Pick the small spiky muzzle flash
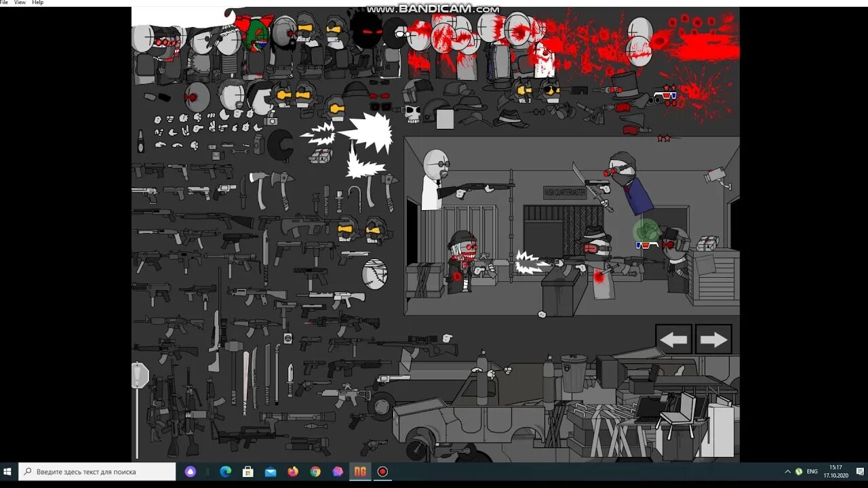This screenshot has height=488, width=868. (319, 134)
